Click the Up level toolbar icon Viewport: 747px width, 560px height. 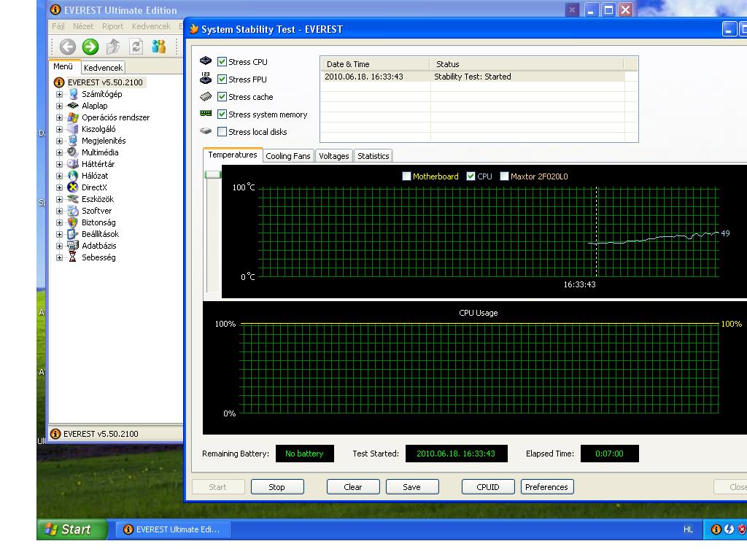point(113,47)
